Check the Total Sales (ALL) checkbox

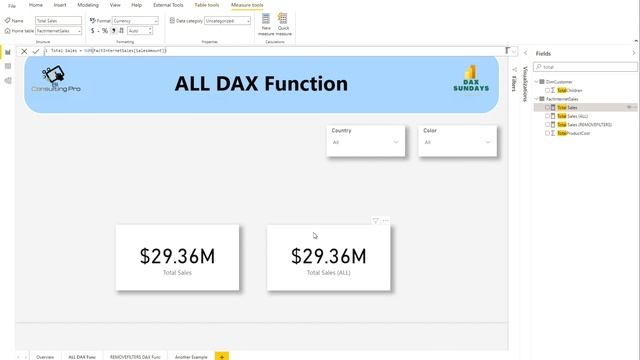(x=547, y=116)
